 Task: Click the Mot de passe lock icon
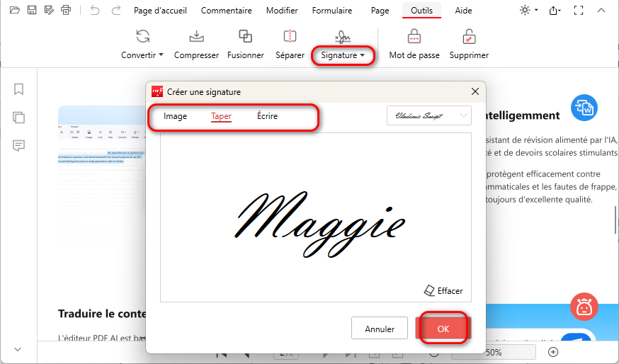[414, 37]
